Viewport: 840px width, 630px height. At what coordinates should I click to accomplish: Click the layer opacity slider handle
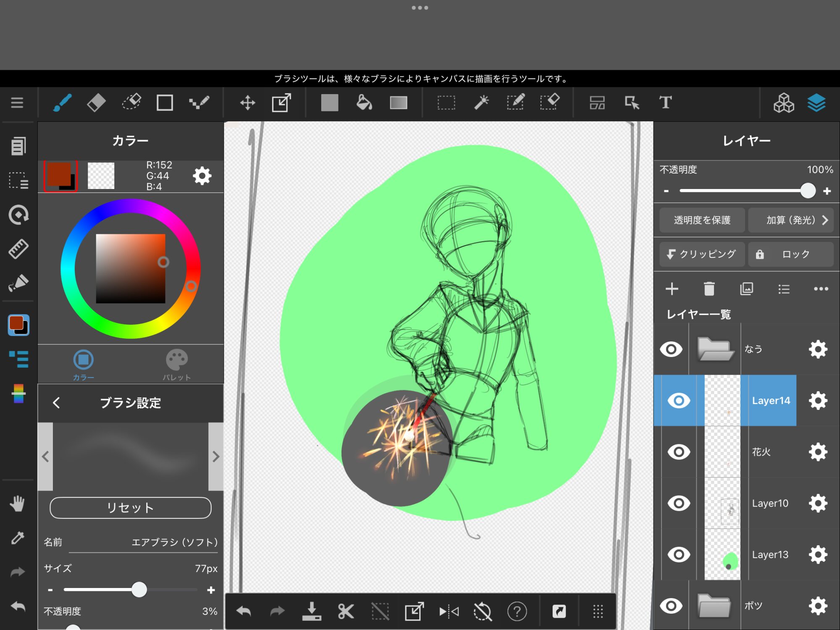coord(808,191)
